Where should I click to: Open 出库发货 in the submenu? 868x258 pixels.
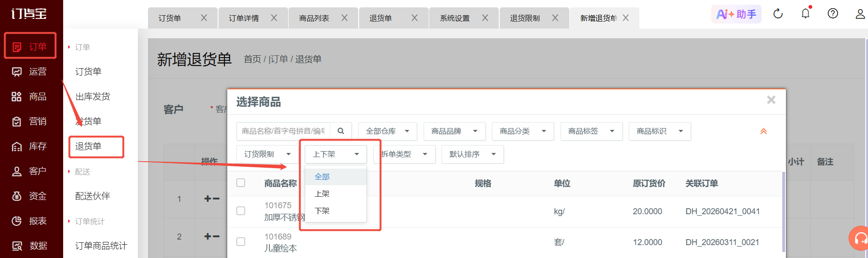click(x=93, y=96)
